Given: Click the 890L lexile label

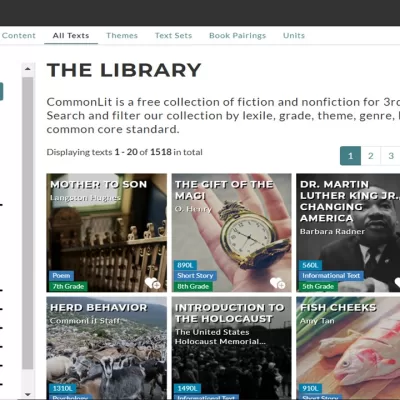Looking at the screenshot, I should point(185,265).
